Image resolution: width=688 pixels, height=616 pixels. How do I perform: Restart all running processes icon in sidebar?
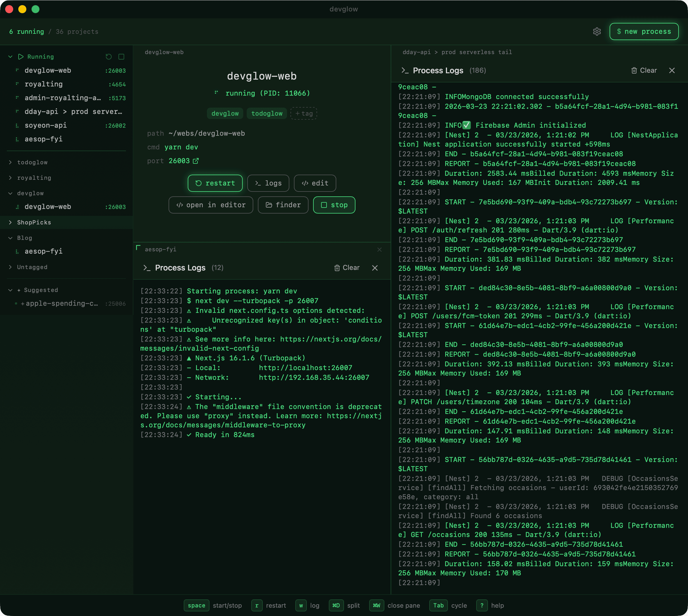coord(109,56)
